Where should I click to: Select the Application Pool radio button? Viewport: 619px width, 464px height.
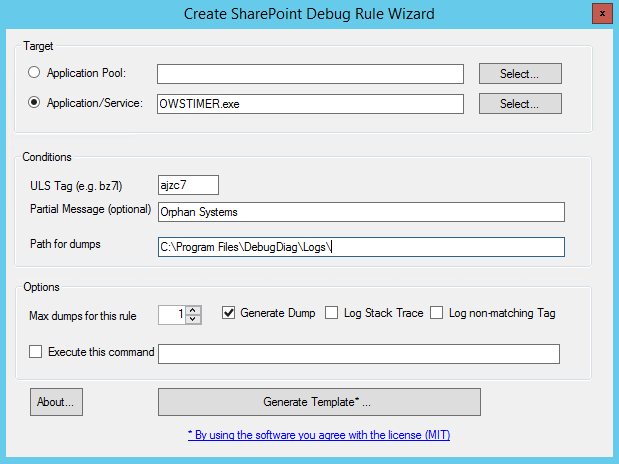[x=37, y=73]
